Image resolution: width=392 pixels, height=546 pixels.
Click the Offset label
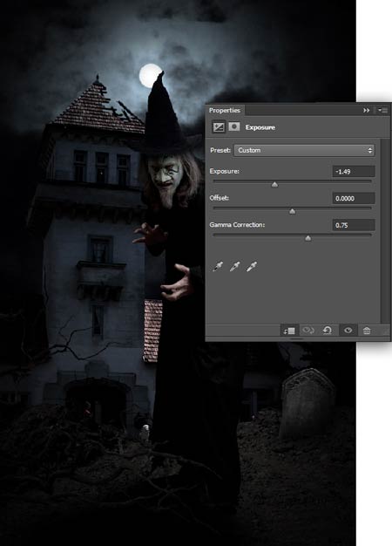tap(220, 198)
